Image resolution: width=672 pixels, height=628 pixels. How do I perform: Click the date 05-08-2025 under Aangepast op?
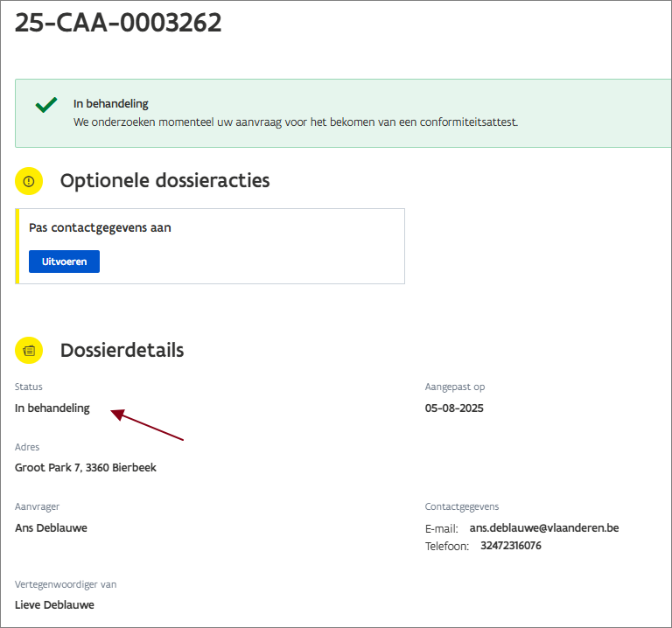coord(454,408)
